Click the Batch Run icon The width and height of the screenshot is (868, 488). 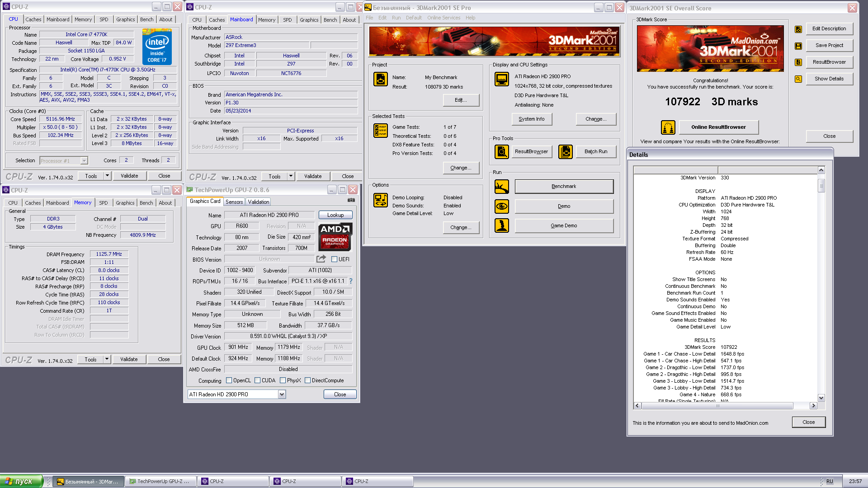tap(565, 152)
